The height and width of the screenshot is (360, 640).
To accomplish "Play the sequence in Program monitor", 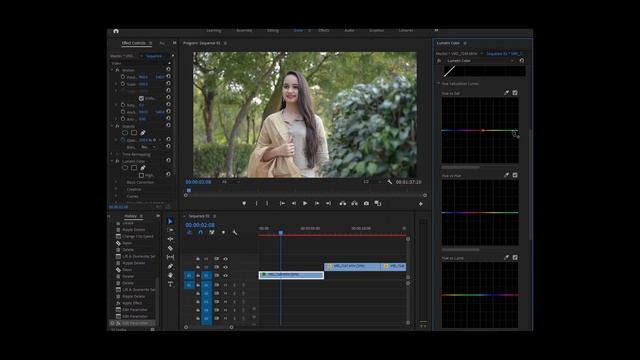I will (305, 203).
